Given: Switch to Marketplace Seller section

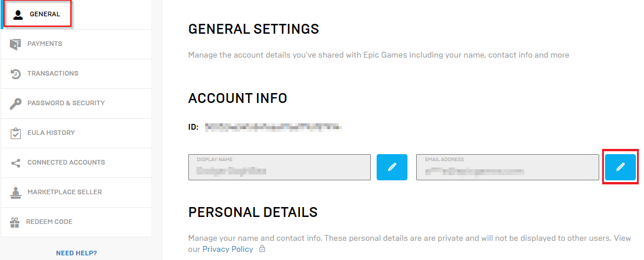Looking at the screenshot, I should tap(65, 192).
